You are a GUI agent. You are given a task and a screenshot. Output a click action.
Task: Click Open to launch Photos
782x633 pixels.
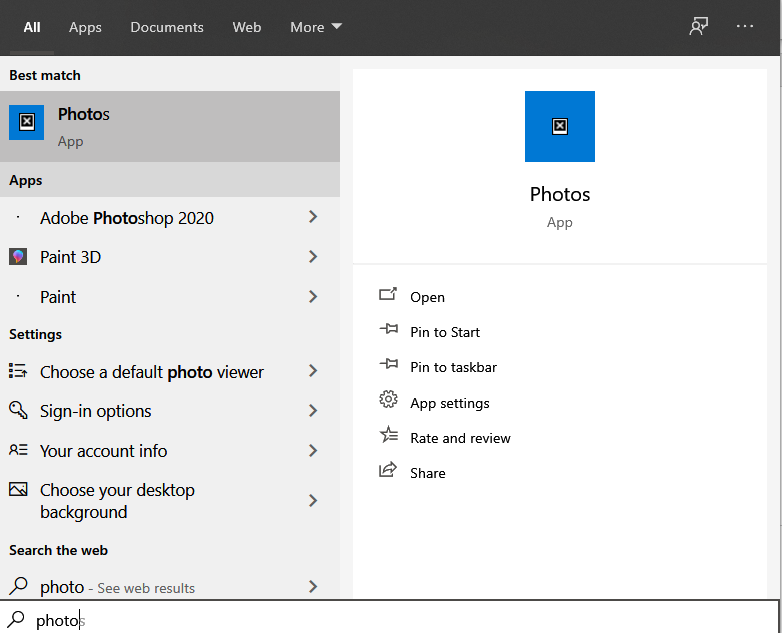point(427,297)
